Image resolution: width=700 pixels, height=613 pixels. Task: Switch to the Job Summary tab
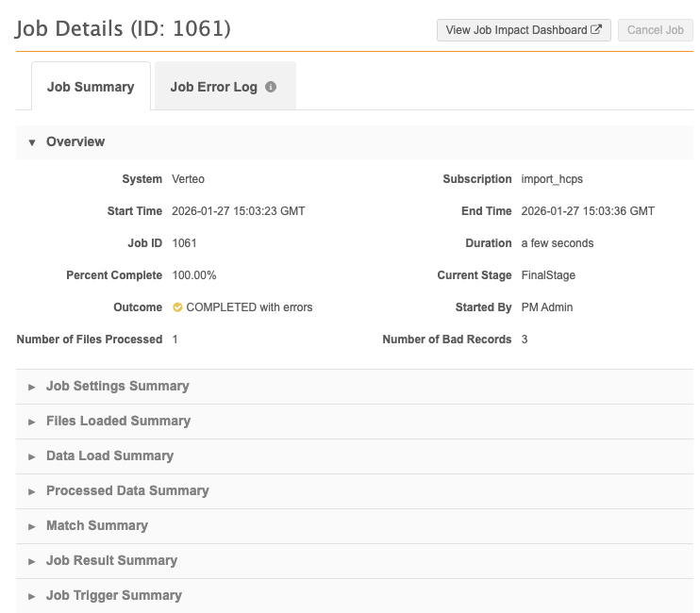pyautogui.click(x=91, y=87)
